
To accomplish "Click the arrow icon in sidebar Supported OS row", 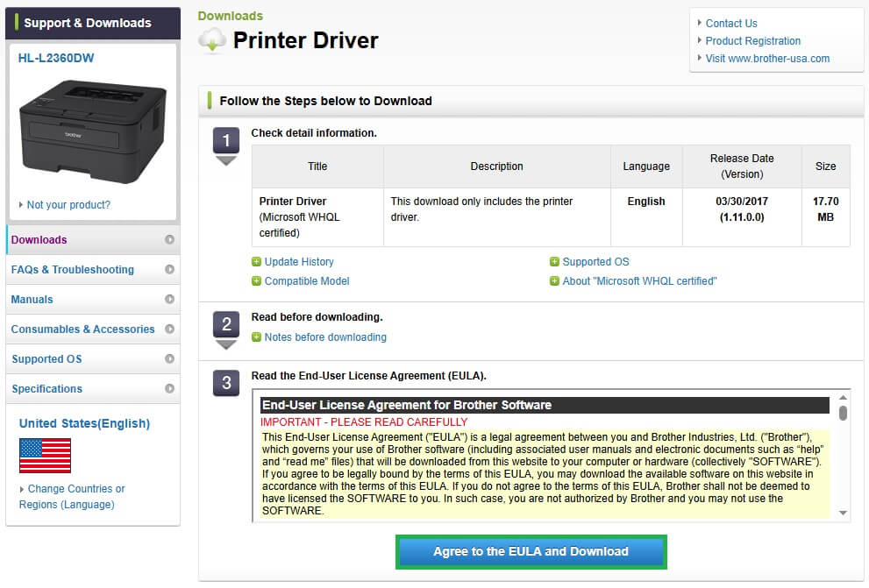I will pyautogui.click(x=169, y=359).
